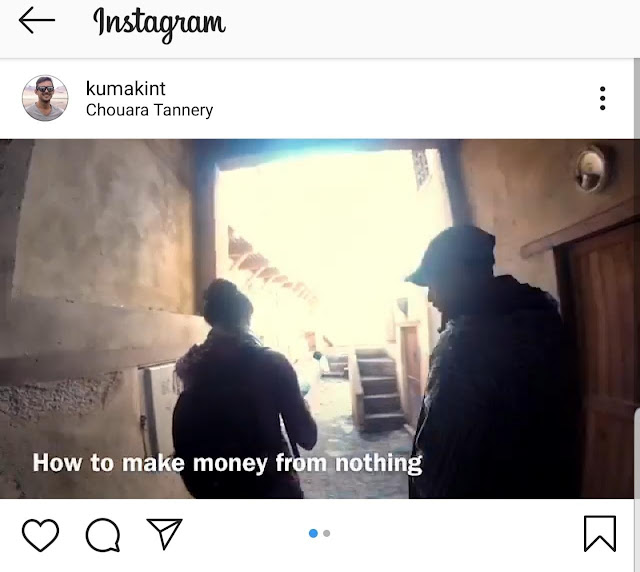Tap the woman with hair bun
The height and width of the screenshot is (572, 640).
click(244, 388)
